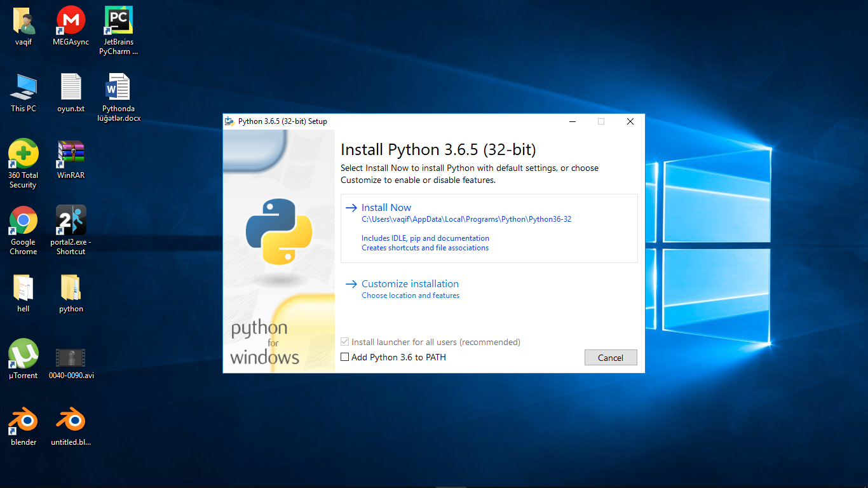The image size is (868, 488).
Task: Launch MEGAsync from the desktop
Action: (x=70, y=19)
